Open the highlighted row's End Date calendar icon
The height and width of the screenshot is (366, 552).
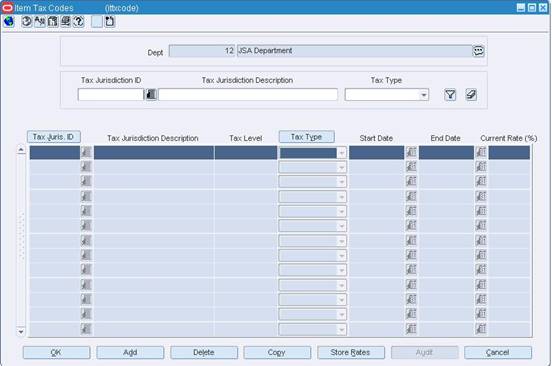click(481, 152)
